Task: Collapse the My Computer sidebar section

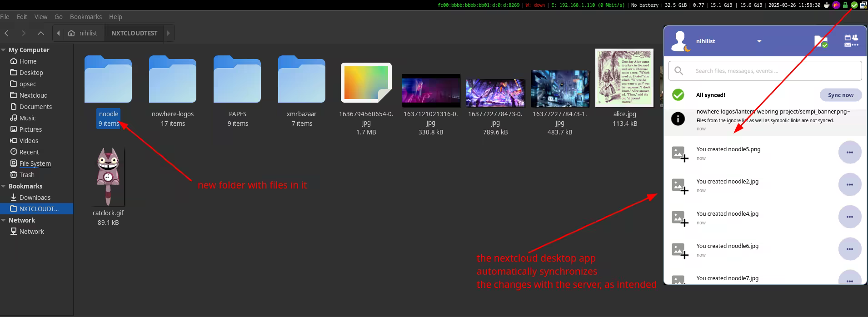Action: point(4,50)
